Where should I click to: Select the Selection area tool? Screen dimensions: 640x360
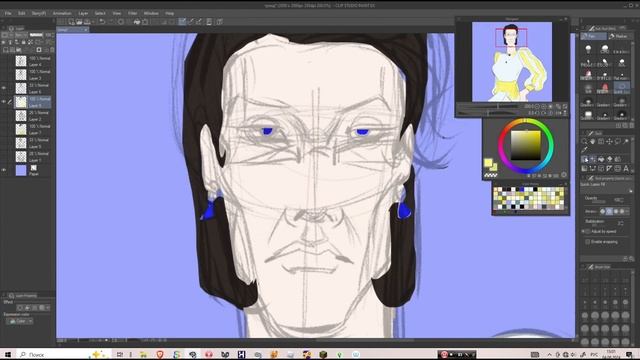click(x=618, y=142)
